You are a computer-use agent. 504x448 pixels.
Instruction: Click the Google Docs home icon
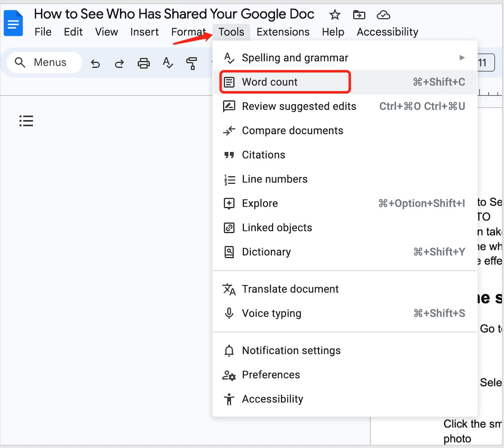pyautogui.click(x=13, y=23)
